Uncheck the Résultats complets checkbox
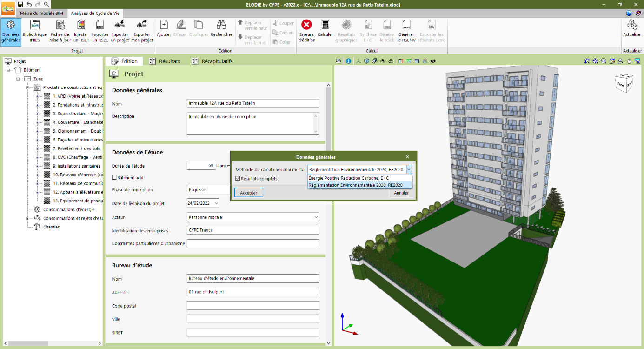644x349 pixels. (x=238, y=178)
